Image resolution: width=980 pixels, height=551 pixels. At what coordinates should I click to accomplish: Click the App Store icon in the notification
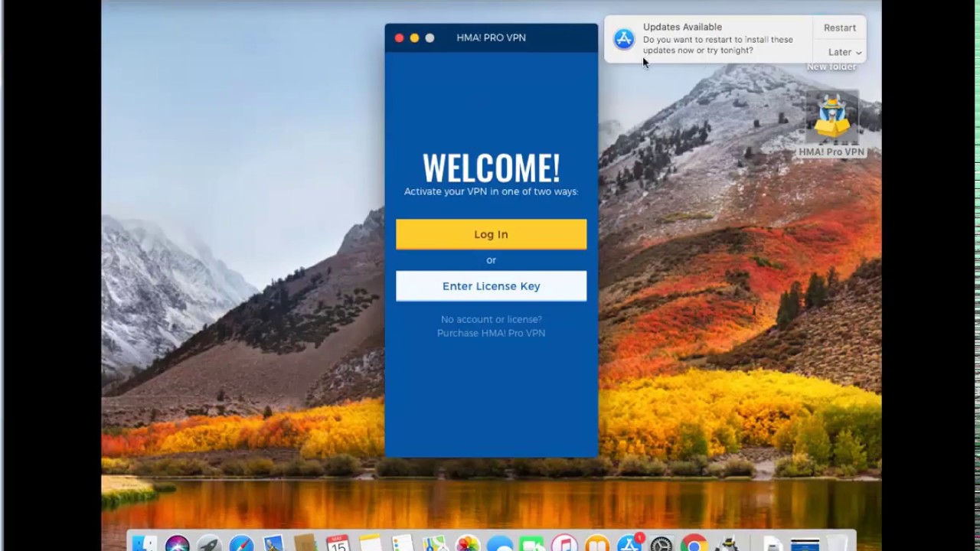pyautogui.click(x=624, y=39)
